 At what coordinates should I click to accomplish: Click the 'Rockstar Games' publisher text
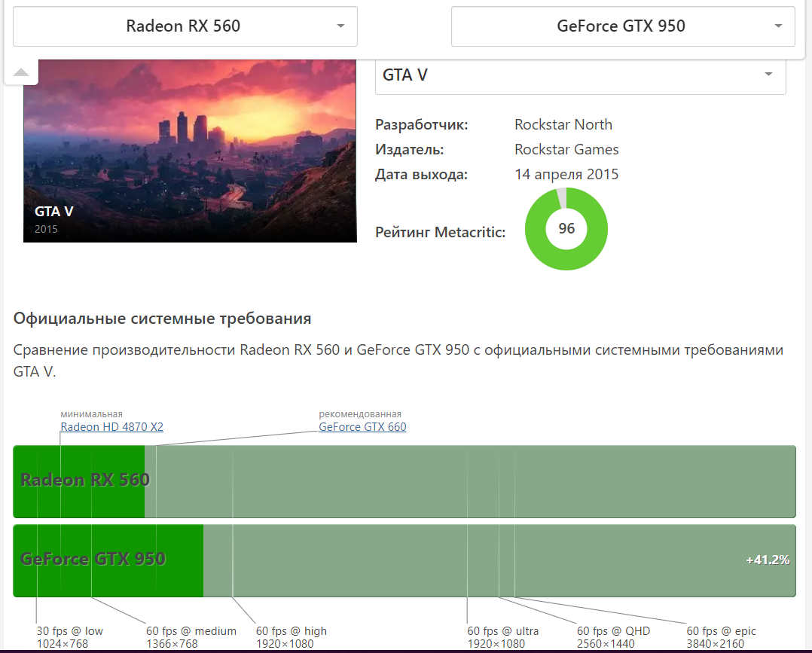[x=566, y=149]
